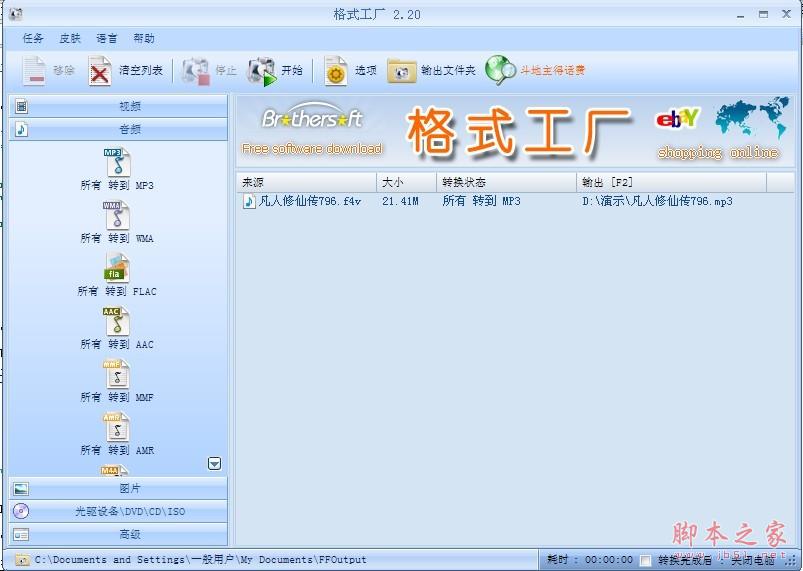The image size is (803, 571).
Task: Click the disc icon for 光驱设备
Action: pyautogui.click(x=21, y=511)
